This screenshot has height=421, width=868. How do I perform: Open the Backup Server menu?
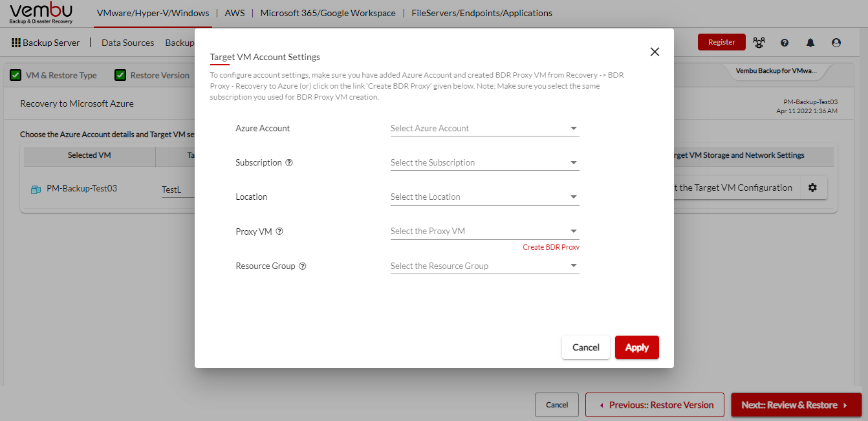pos(51,43)
